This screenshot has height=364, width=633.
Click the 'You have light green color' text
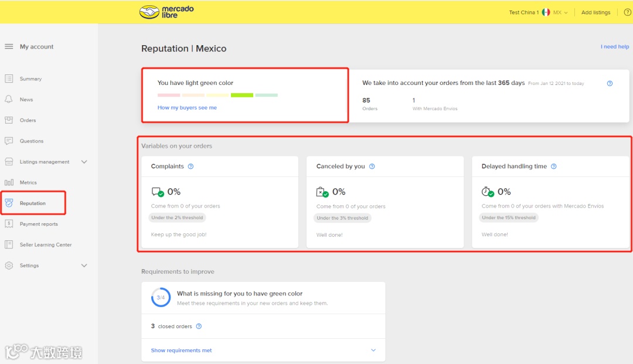coord(195,83)
